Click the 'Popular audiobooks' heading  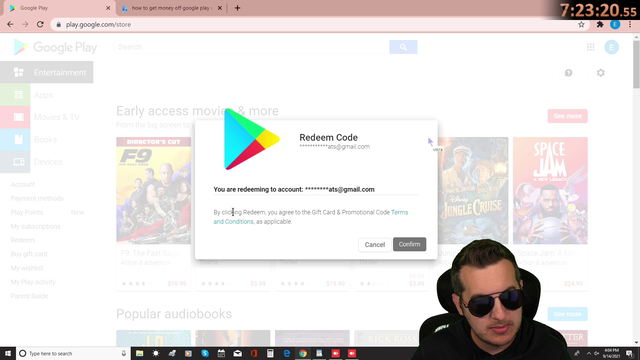coord(174,314)
